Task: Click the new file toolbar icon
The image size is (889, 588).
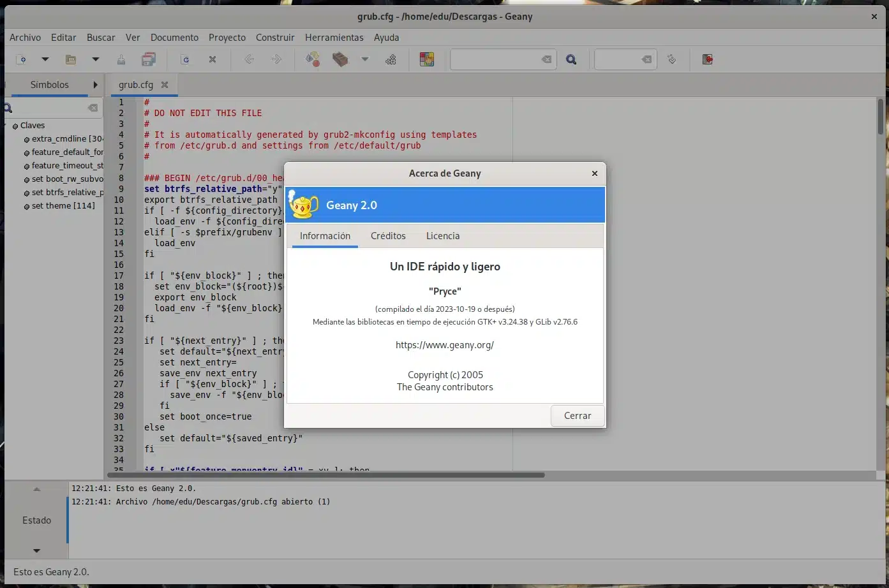Action: (x=21, y=59)
